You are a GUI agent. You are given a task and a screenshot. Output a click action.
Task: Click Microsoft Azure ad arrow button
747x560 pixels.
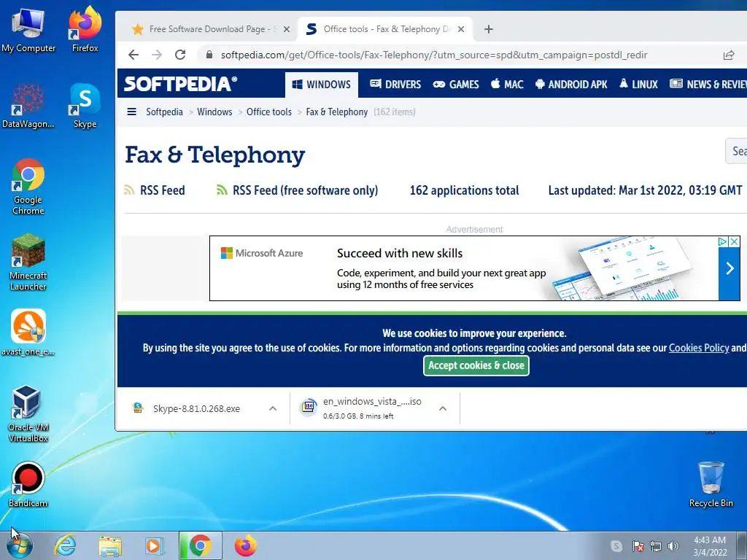click(729, 268)
